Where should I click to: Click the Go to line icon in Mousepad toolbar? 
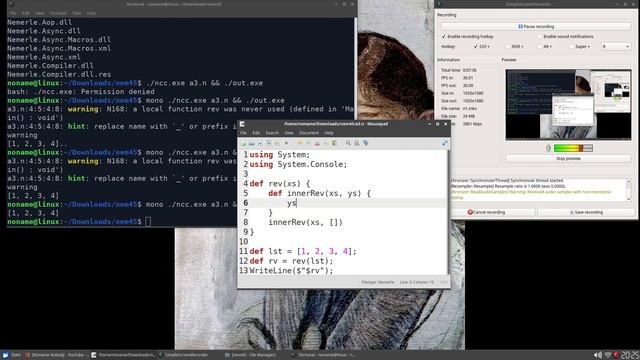(366, 143)
